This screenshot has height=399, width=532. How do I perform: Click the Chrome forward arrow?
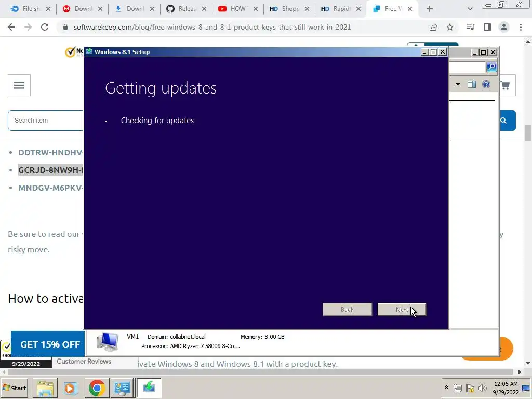(28, 27)
